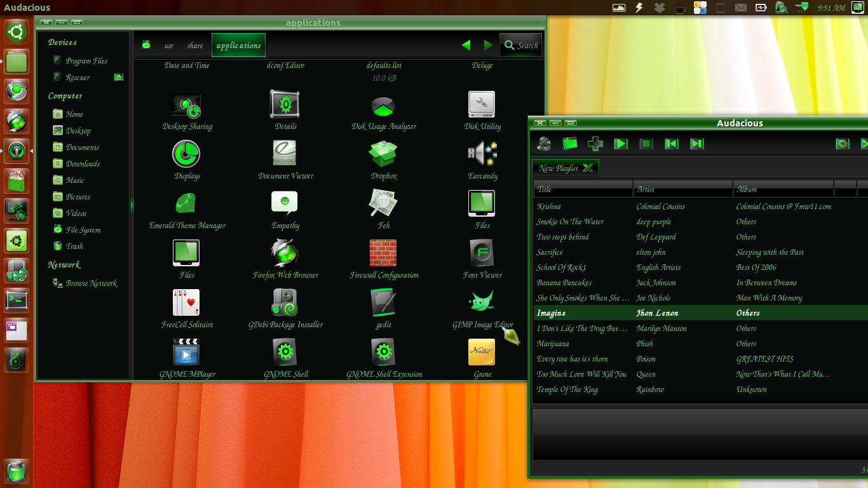
Task: Select the Krishna track row
Action: [x=700, y=207]
